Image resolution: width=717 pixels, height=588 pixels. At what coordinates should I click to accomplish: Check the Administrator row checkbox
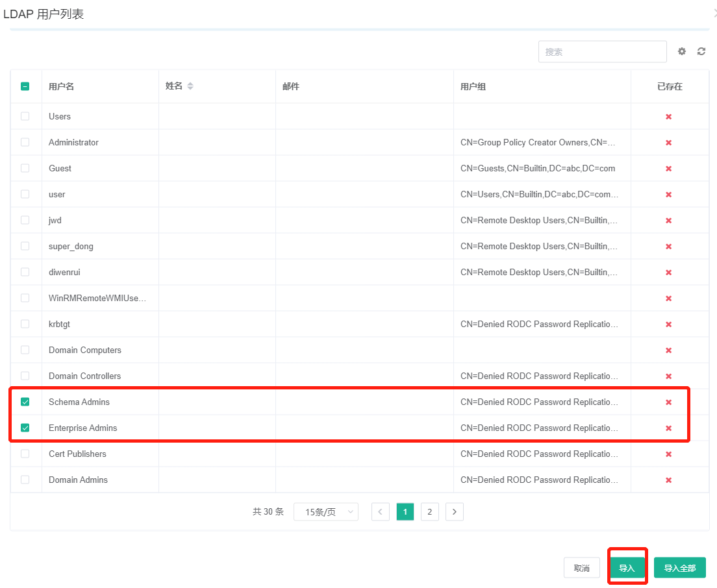(25, 142)
